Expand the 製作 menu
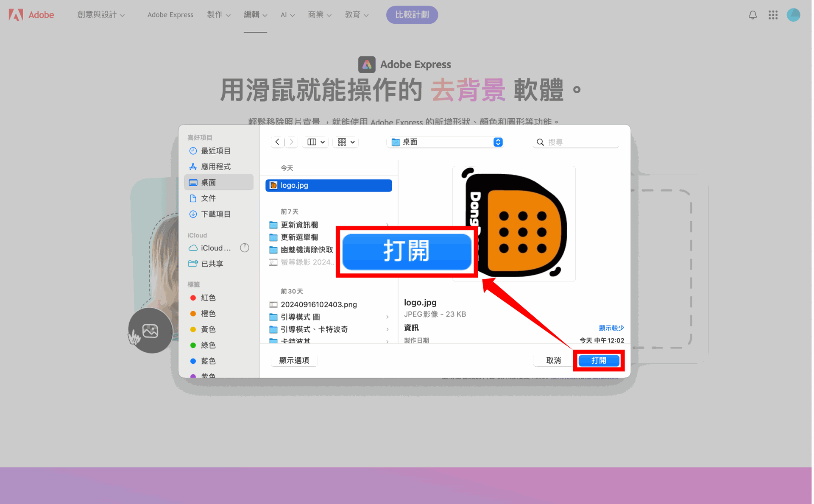The width and height of the screenshot is (814, 504). [219, 15]
